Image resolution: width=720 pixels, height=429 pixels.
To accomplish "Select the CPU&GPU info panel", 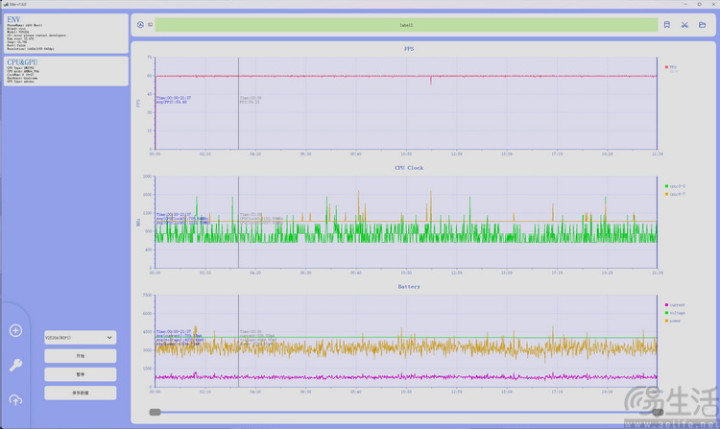I will 65,70.
